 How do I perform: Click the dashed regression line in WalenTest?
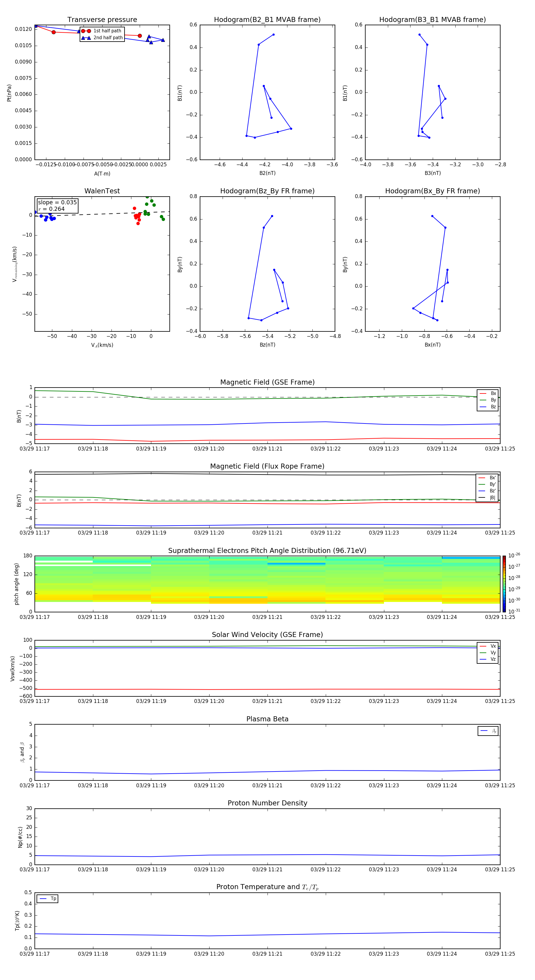(102, 214)
